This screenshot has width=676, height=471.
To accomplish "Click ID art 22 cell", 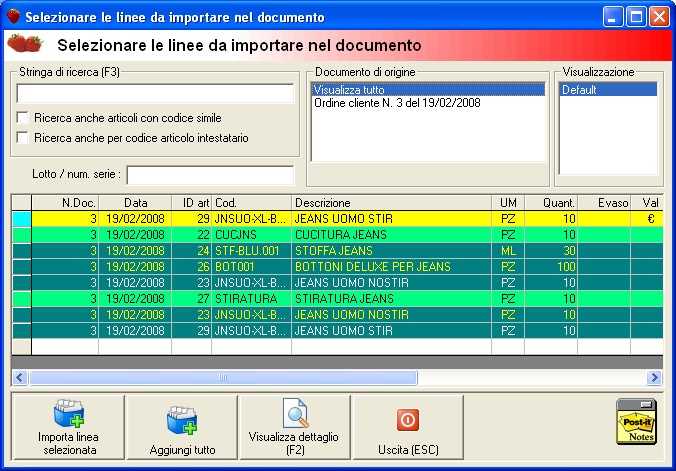I will (191, 235).
